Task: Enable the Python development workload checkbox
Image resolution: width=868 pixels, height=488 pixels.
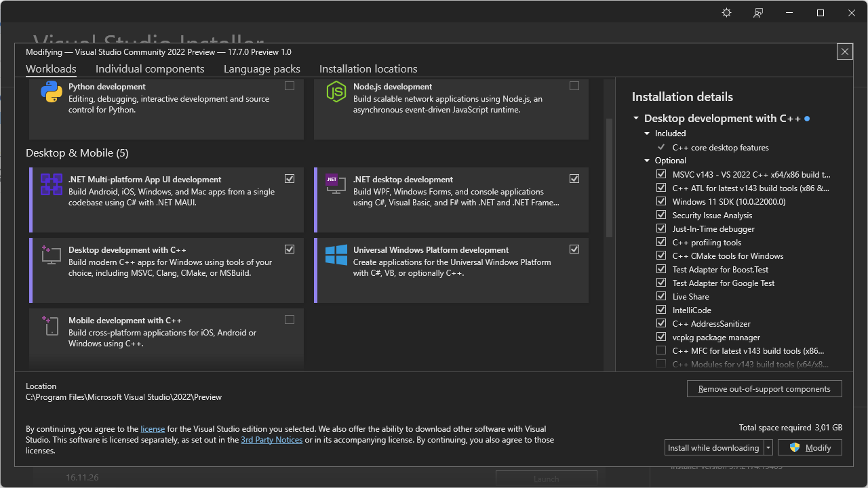Action: point(290,85)
